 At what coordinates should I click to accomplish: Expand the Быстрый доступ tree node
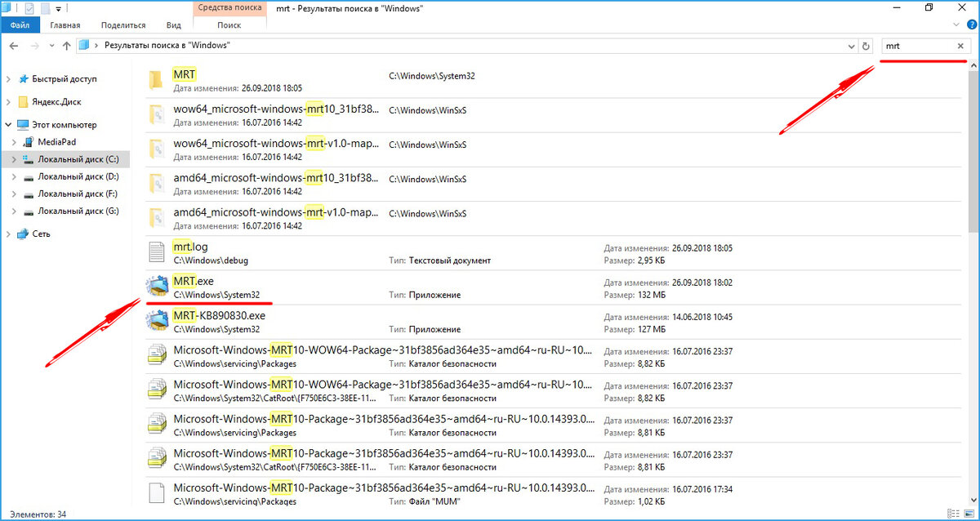pyautogui.click(x=8, y=79)
